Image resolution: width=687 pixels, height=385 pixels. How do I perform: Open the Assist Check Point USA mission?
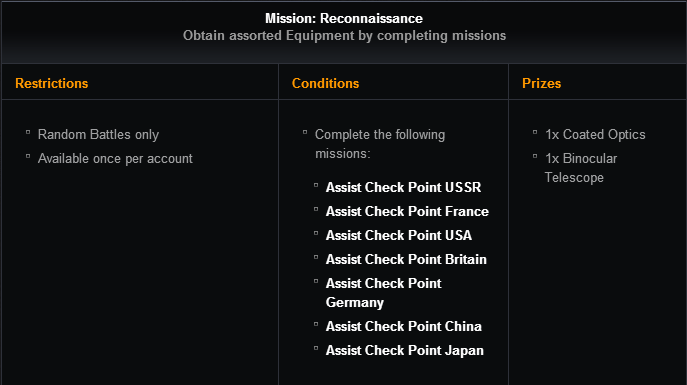click(x=399, y=236)
